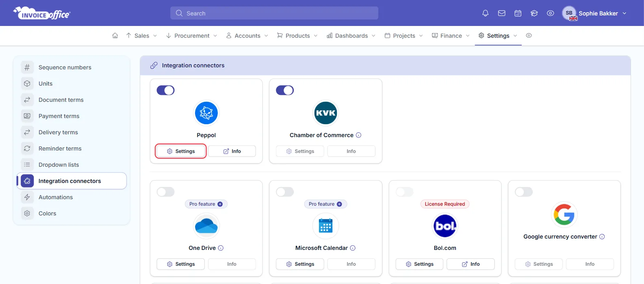644x284 pixels.
Task: Click the eye icon beside Settings menu
Action: (x=529, y=36)
